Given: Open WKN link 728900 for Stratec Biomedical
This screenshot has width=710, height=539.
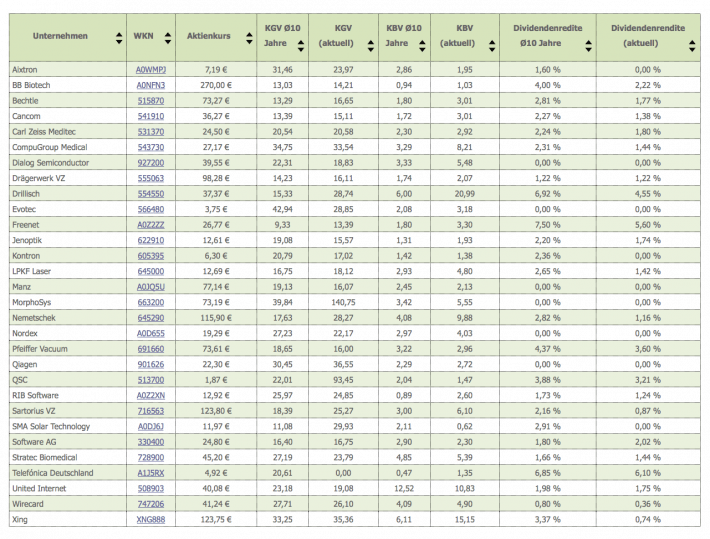Looking at the screenshot, I should pyautogui.click(x=151, y=457).
